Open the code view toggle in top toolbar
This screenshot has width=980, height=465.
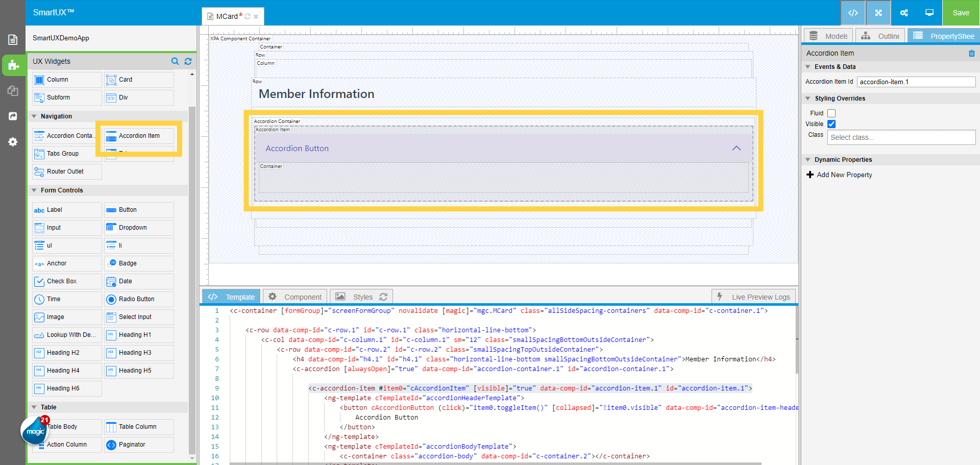coord(853,12)
